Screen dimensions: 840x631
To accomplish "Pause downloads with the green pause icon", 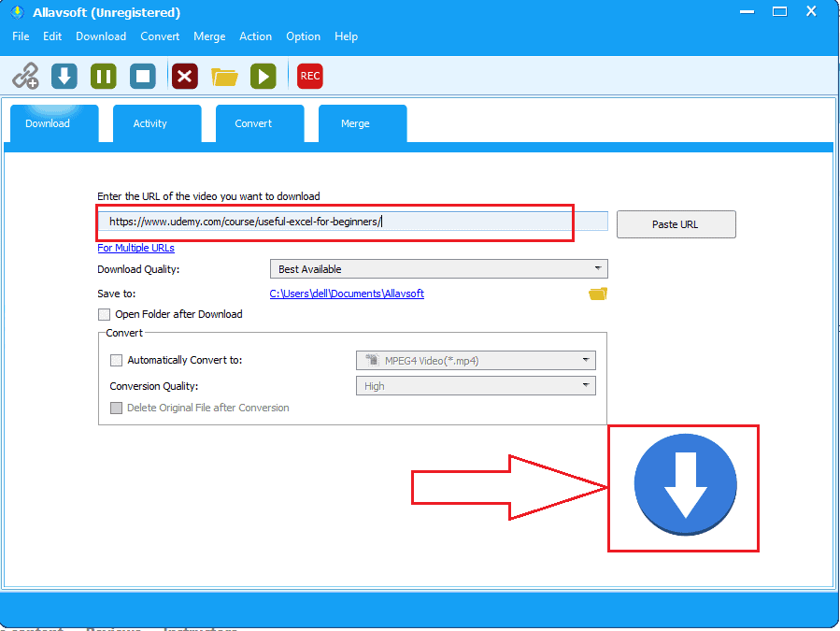I will (x=104, y=76).
